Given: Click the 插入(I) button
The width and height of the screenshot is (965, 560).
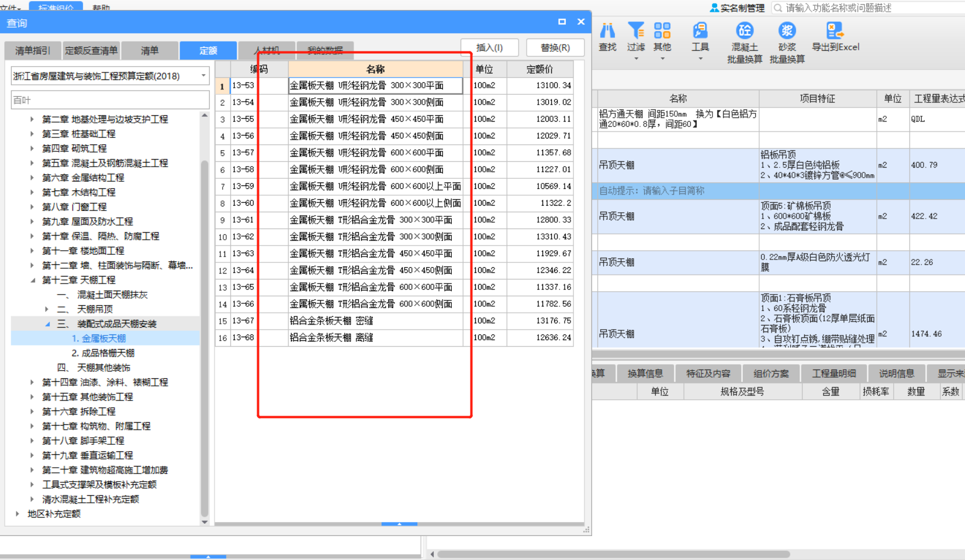Looking at the screenshot, I should [490, 47].
